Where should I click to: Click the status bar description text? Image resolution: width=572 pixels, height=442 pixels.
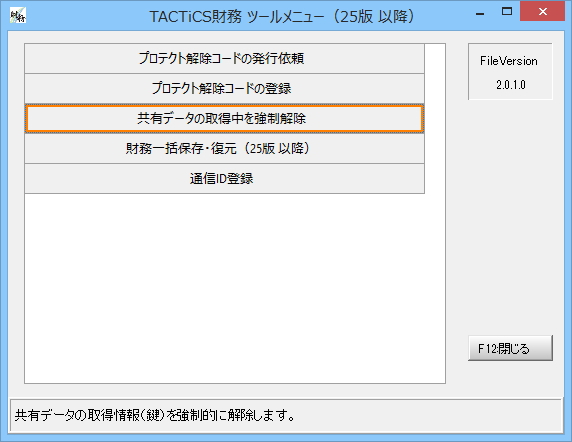click(155, 415)
